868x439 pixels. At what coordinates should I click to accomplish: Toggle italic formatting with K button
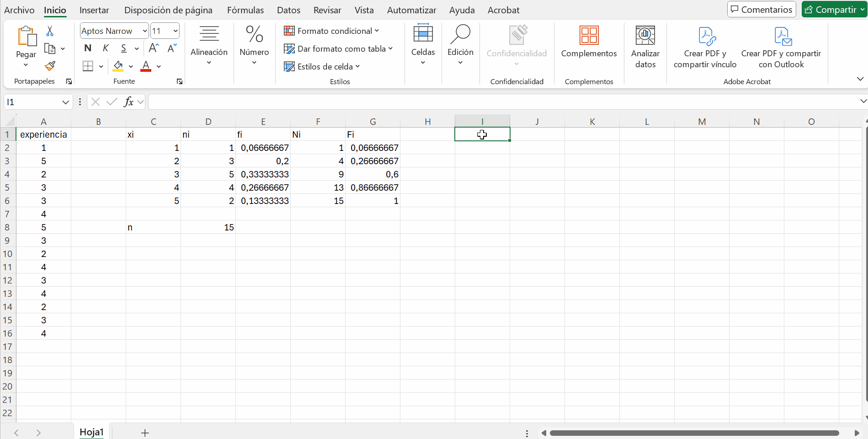pyautogui.click(x=106, y=48)
